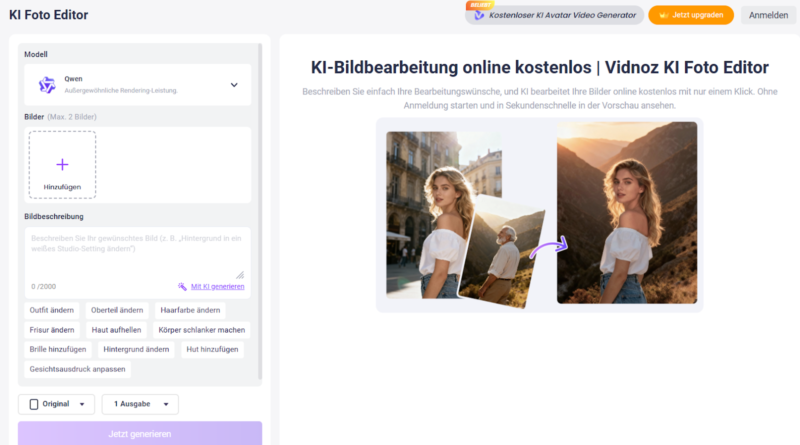Image resolution: width=800 pixels, height=445 pixels.
Task: Click the Hinzufügen upload box
Action: (62, 164)
